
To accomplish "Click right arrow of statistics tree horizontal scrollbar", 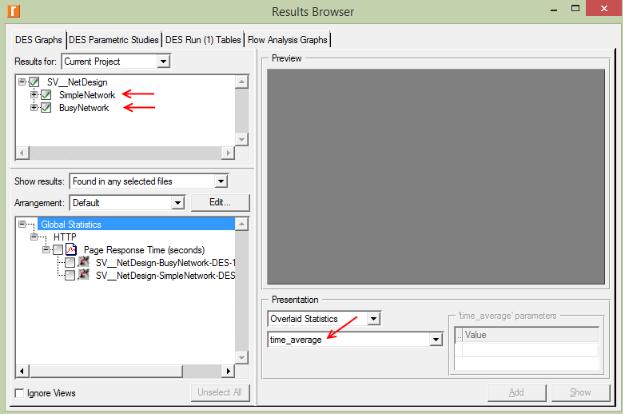I will 228,371.
